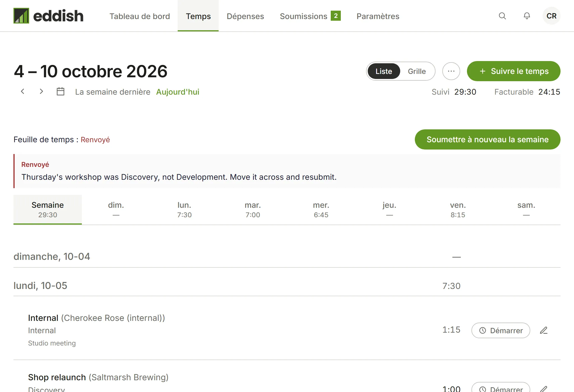Click the Suivi 29:30 total
The height and width of the screenshot is (392, 574).
[454, 92]
